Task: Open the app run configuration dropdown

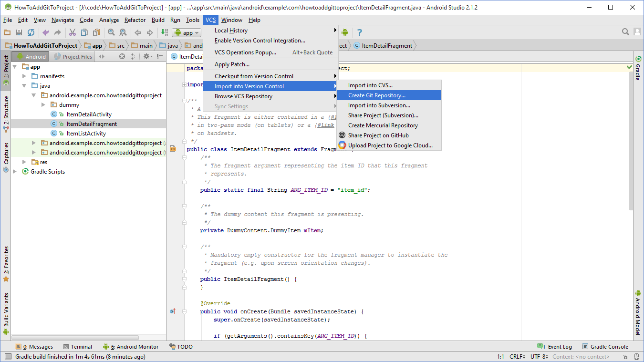Action: click(x=187, y=32)
